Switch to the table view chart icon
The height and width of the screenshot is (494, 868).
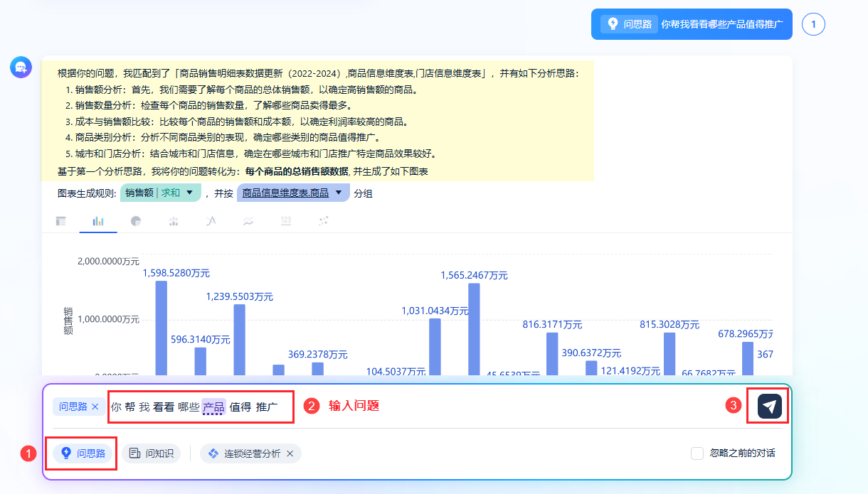pos(61,221)
